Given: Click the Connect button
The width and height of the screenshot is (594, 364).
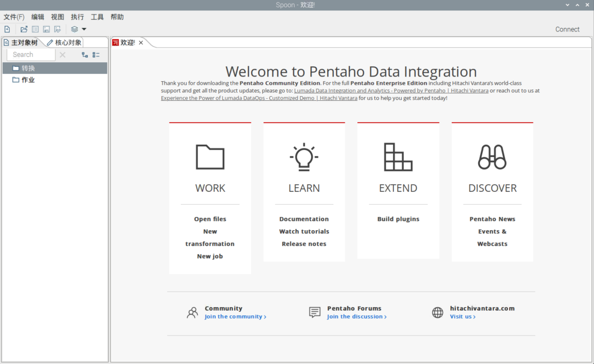Looking at the screenshot, I should coord(567,29).
